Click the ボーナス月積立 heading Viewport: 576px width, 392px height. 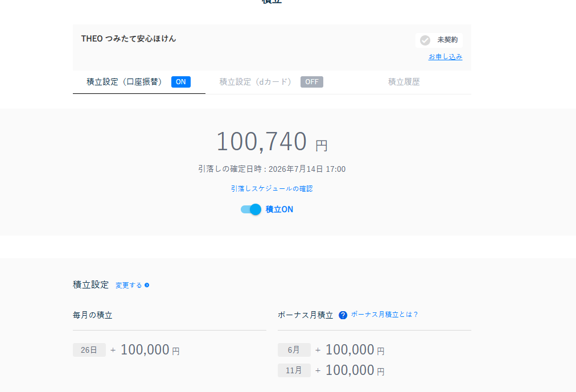[305, 315]
